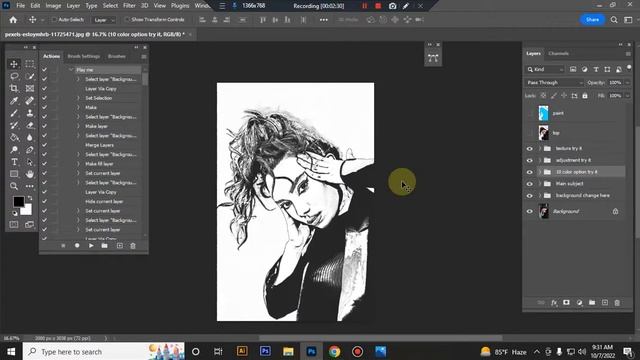Screen dimensions: 640x360
Task: Open the Filter menu
Action: pyautogui.click(x=129, y=6)
